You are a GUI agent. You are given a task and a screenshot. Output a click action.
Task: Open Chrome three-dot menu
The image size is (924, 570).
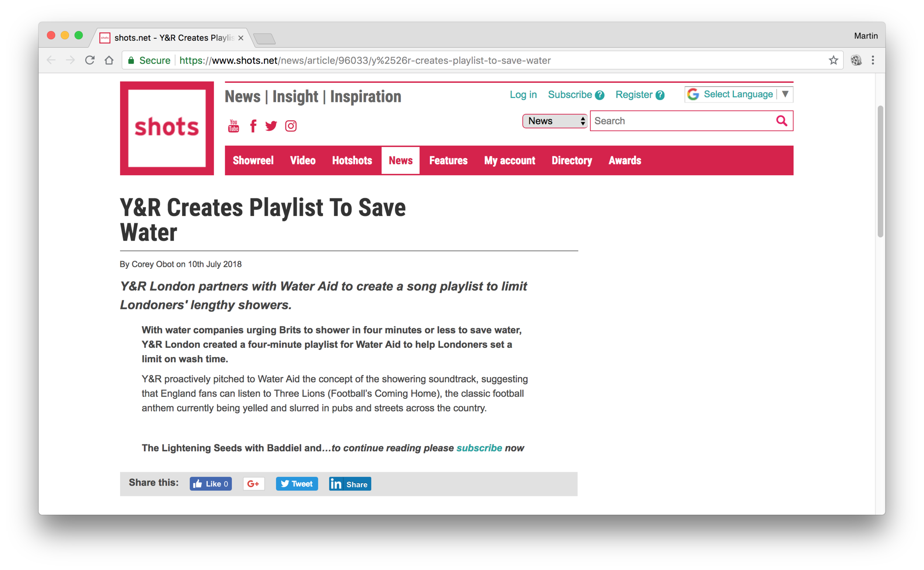coord(873,60)
